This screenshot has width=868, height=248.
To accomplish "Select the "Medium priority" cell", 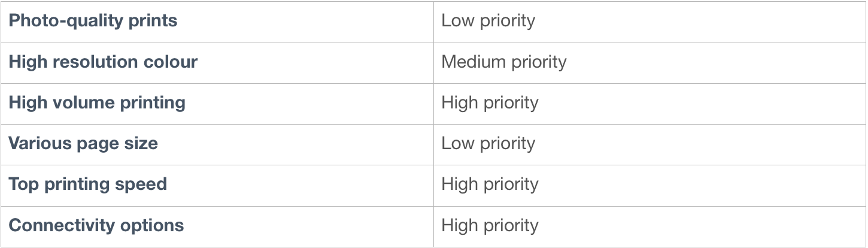I will point(503,62).
